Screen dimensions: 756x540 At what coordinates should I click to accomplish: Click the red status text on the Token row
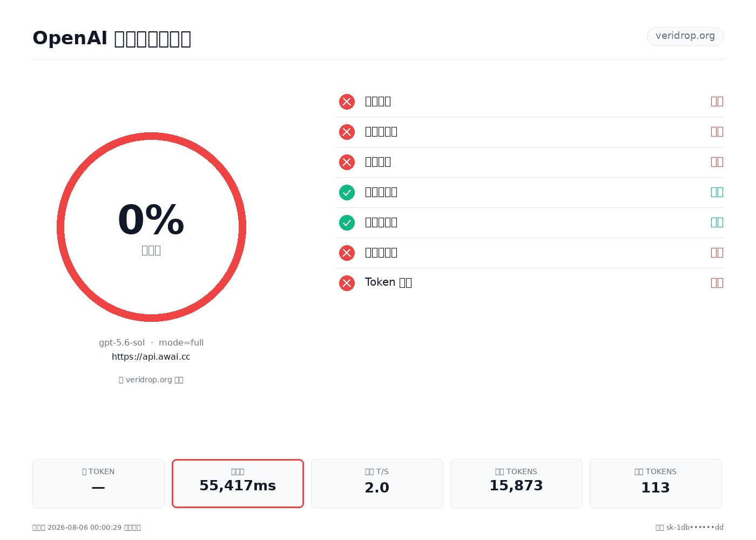pyautogui.click(x=717, y=283)
